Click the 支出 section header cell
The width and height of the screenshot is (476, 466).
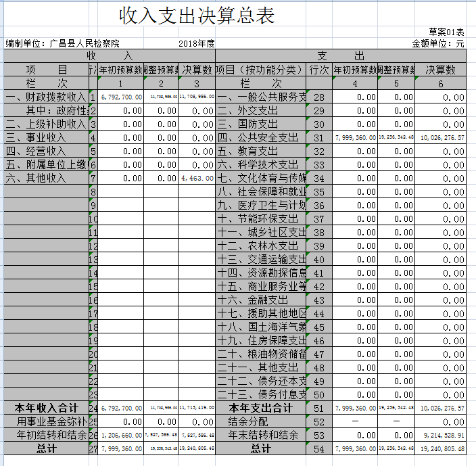[341, 56]
